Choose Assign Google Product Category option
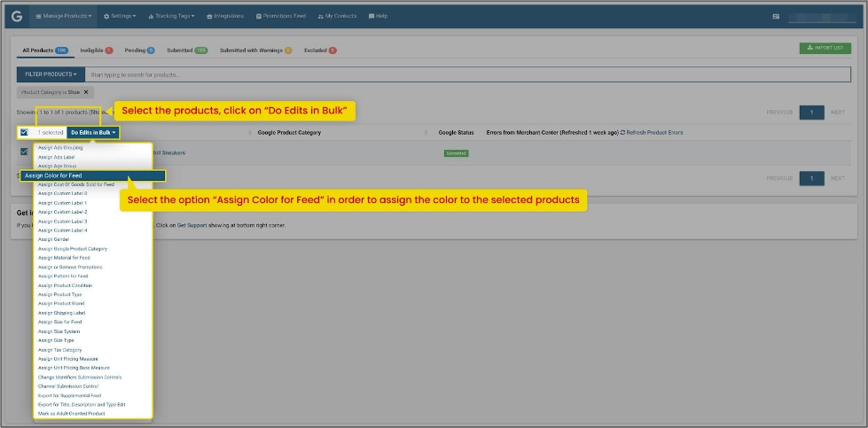This screenshot has height=428, width=868. (73, 249)
